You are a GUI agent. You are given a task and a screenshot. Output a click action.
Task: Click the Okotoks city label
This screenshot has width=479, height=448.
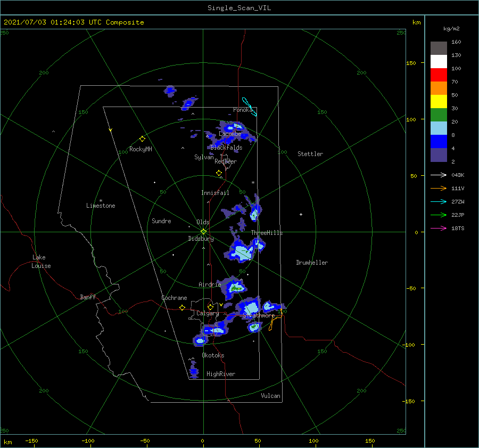coord(213,355)
